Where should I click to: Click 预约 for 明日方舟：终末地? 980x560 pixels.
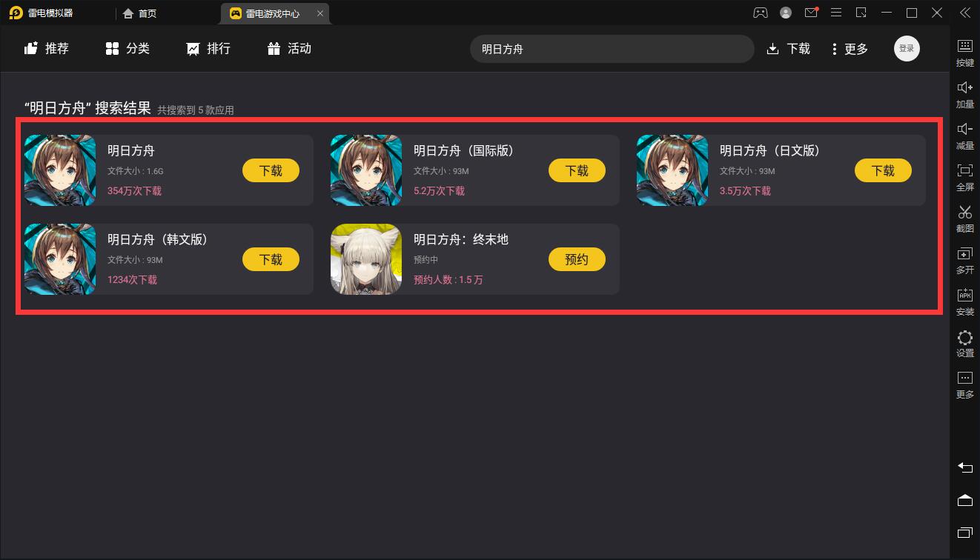pyautogui.click(x=577, y=259)
